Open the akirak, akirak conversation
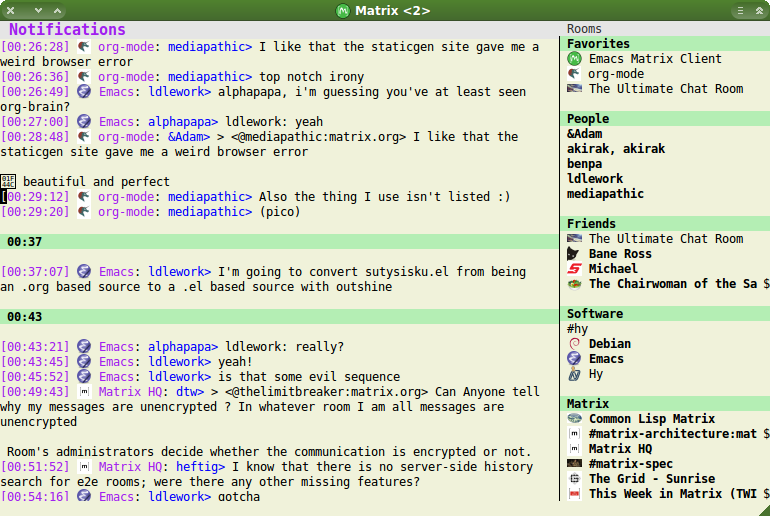 (x=616, y=149)
